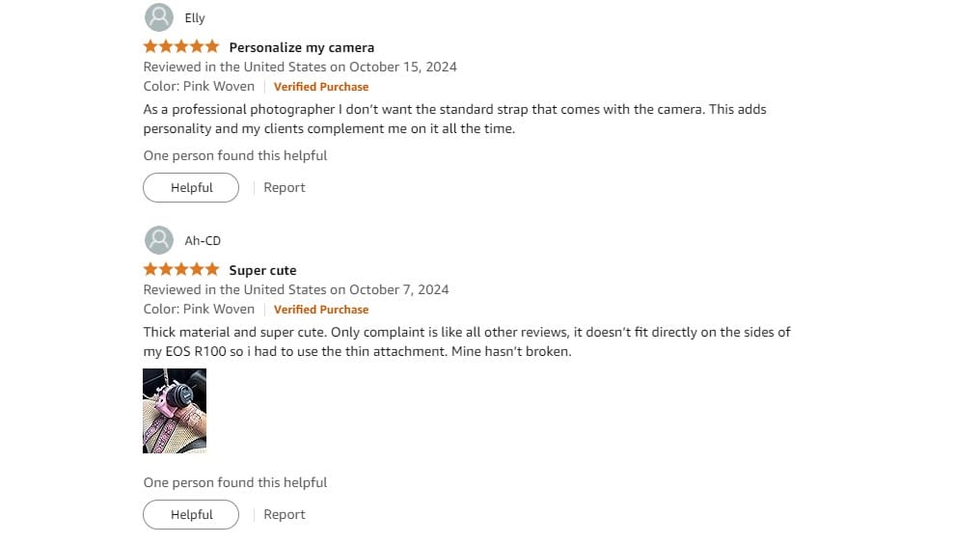980x544 pixels.
Task: Click Ah-CD's profile avatar icon
Action: click(x=159, y=240)
